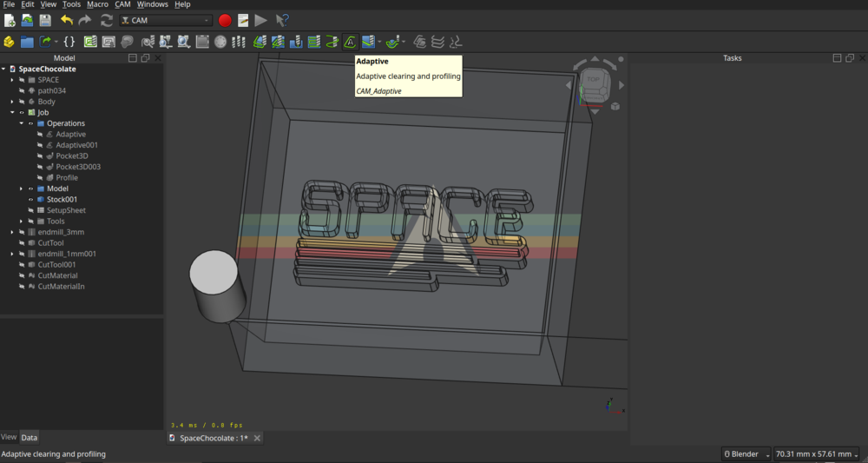This screenshot has width=868, height=463.
Task: Undo the last action
Action: 67,21
